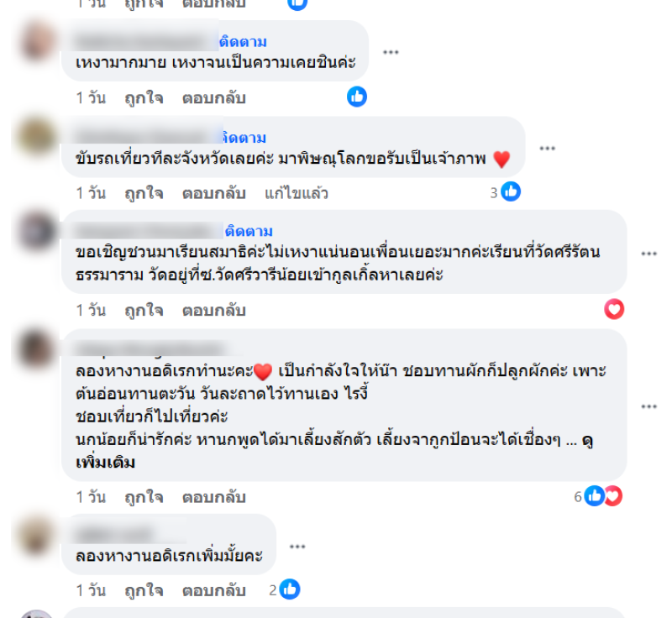Click the heart reaction on the meditation comment
This screenshot has width=672, height=618.
[614, 309]
